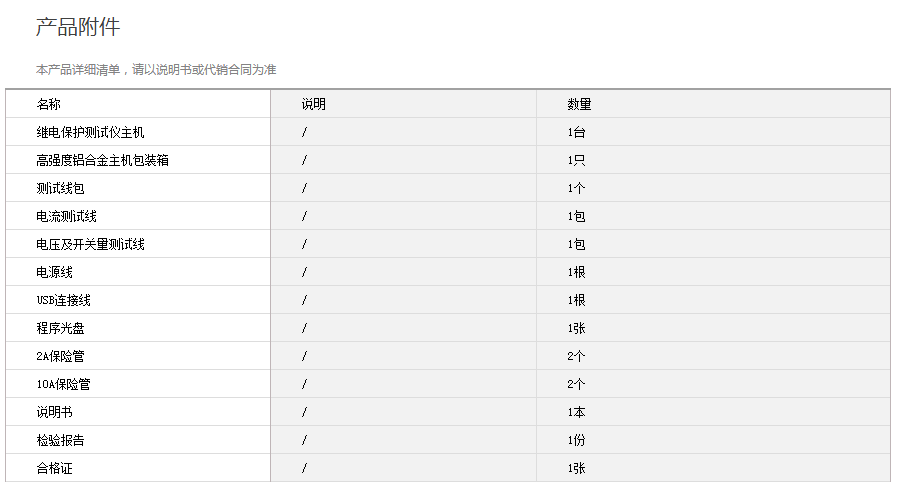
Task: Click the 1本 quantity for 说明书
Action: [576, 412]
